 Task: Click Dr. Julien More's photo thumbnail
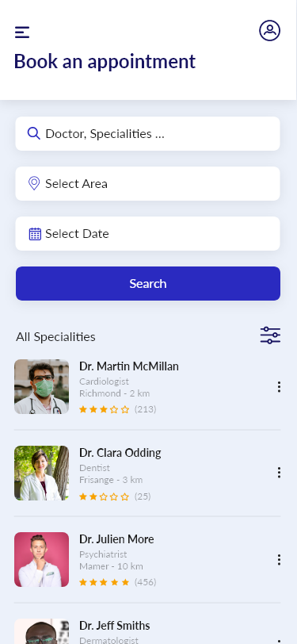tap(41, 559)
